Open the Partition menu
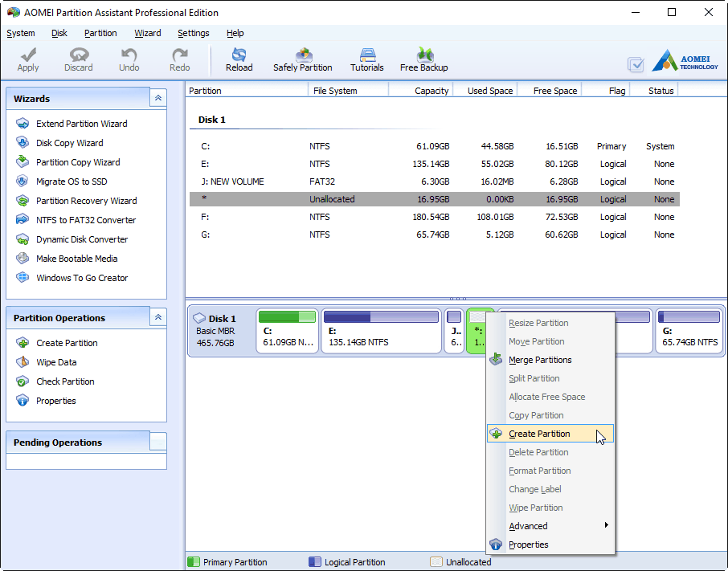Image resolution: width=728 pixels, height=571 pixels. point(100,33)
